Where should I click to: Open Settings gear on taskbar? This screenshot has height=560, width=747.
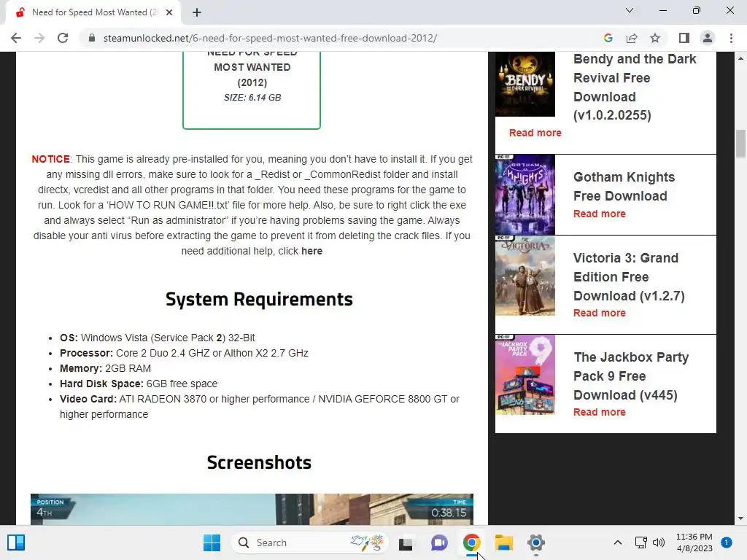(536, 542)
